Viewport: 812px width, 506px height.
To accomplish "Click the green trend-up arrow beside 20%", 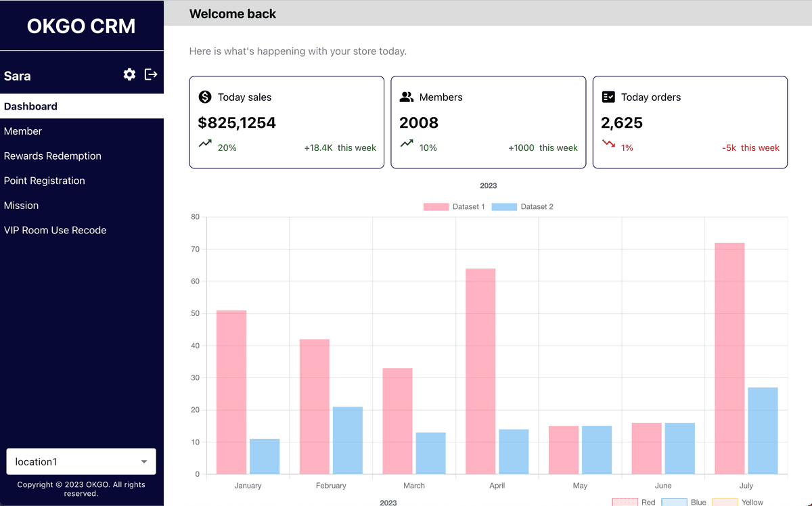I will [x=205, y=143].
